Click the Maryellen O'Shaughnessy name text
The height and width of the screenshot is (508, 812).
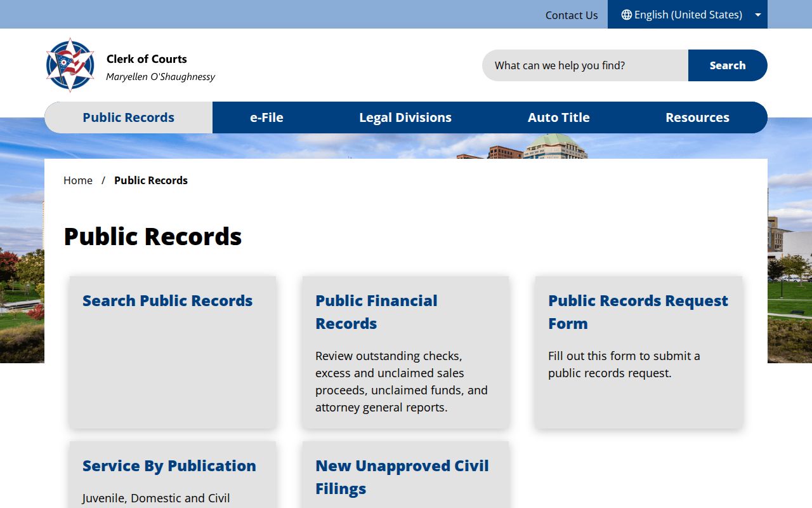160,77
